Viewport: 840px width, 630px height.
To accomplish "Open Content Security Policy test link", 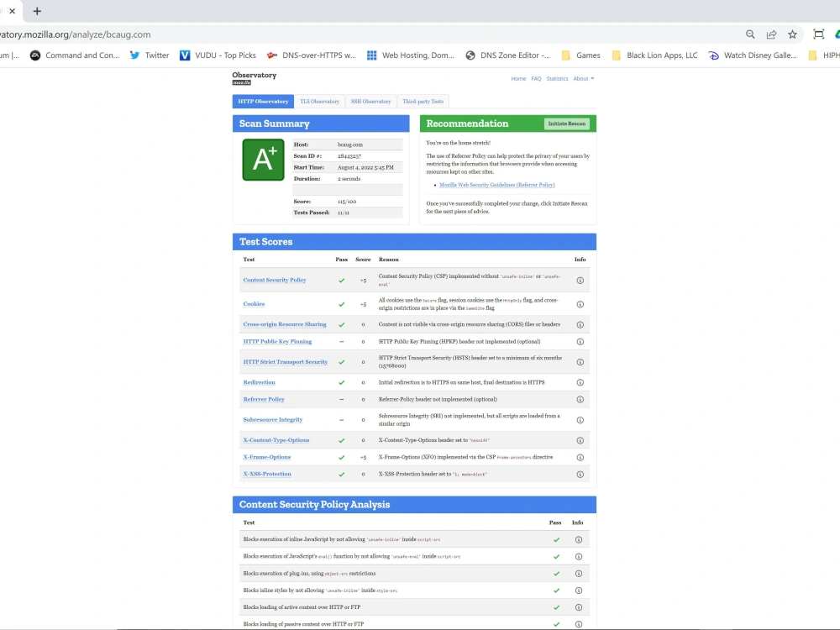I will tap(275, 281).
